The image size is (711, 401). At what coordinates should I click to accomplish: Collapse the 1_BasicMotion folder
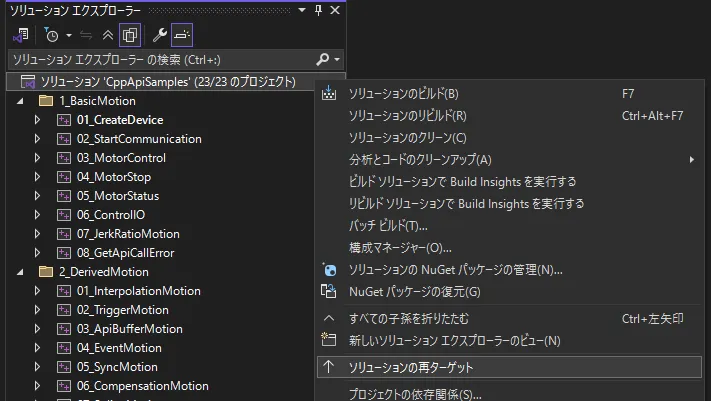[x=21, y=101]
